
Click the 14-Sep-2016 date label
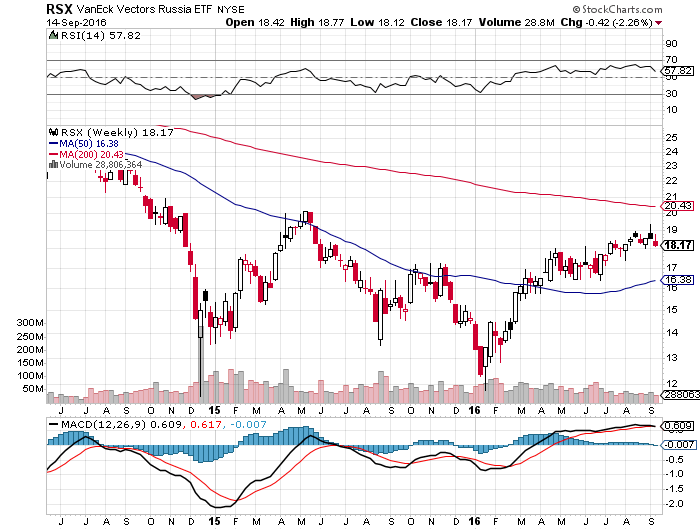[76, 22]
